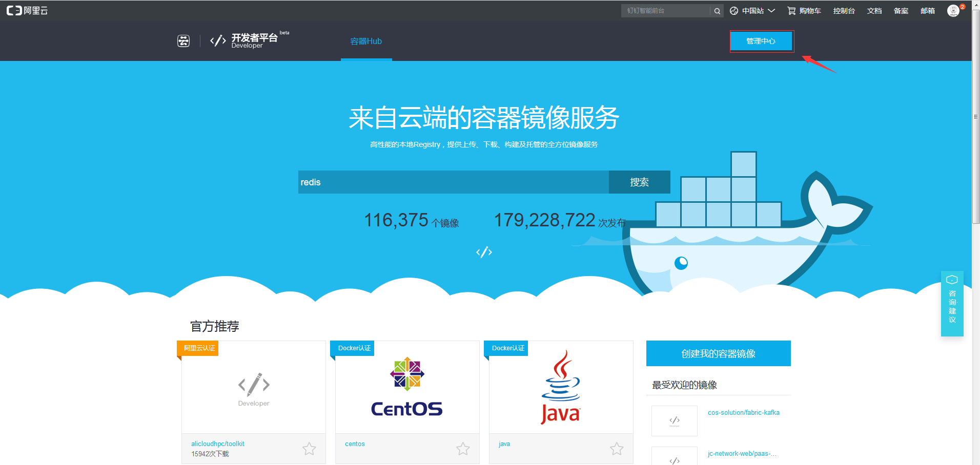Viewport: 980px width, 465px height.
Task: Click the Docker认证 badge on centos card
Action: point(353,348)
